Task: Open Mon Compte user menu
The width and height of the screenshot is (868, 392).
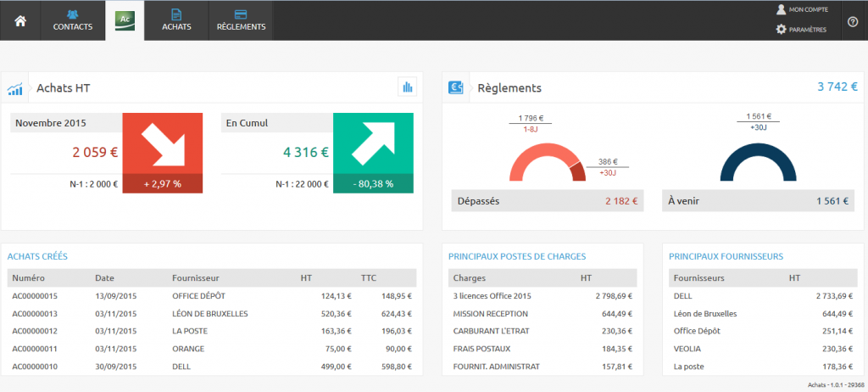Action: click(x=801, y=9)
